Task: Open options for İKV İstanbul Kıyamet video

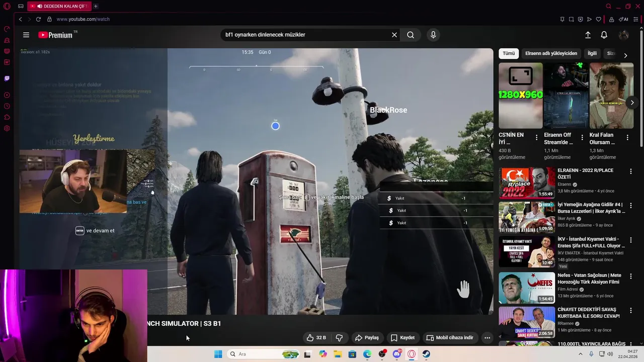Action: 630,240
